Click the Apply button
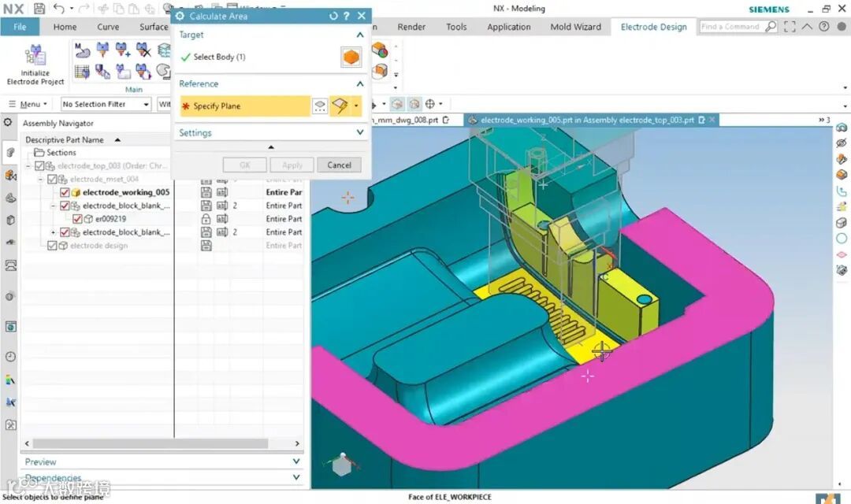This screenshot has width=851, height=504. [x=292, y=165]
